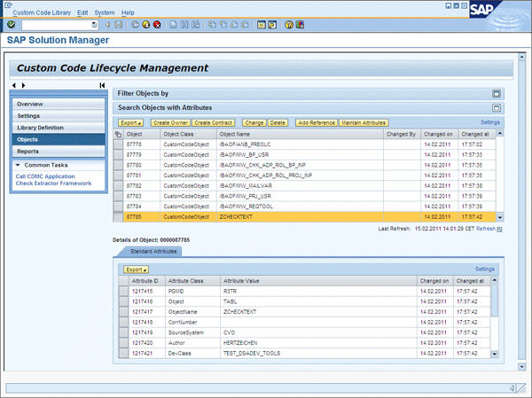Click attributes table scroll-down arrow

pyautogui.click(x=495, y=354)
